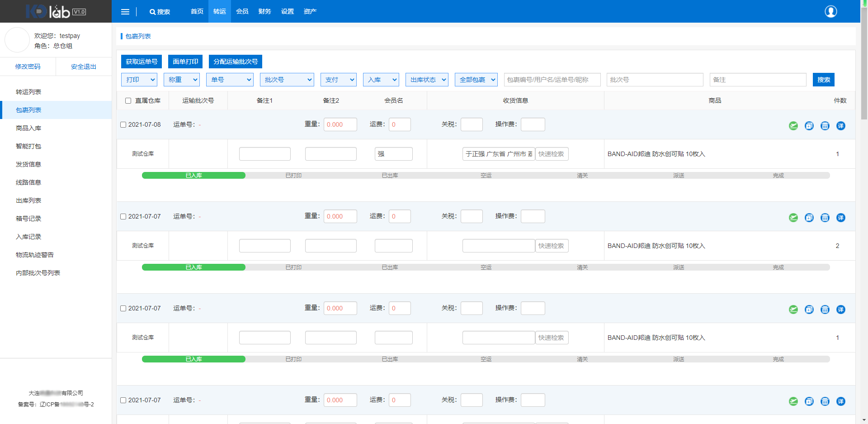Focus the 备注 search field

758,80
